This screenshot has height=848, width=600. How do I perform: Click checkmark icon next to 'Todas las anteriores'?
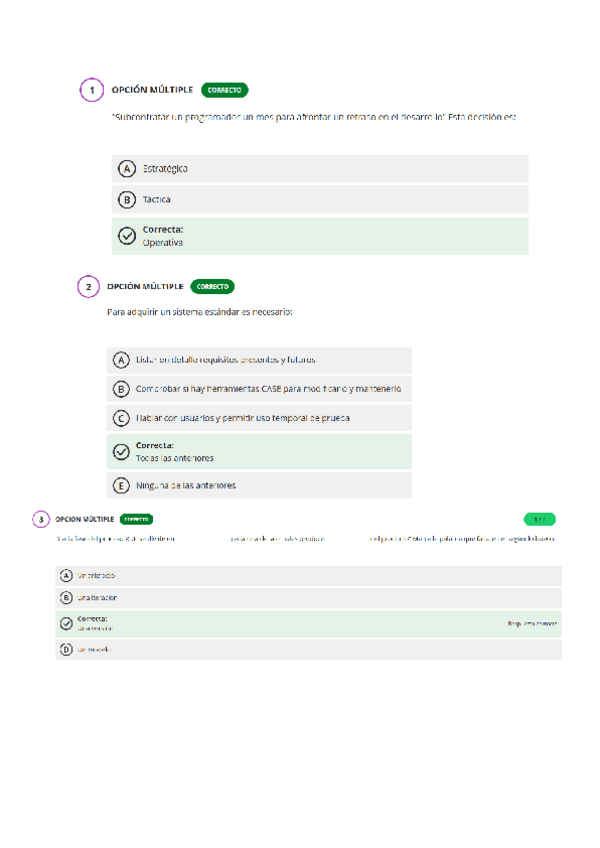(121, 452)
